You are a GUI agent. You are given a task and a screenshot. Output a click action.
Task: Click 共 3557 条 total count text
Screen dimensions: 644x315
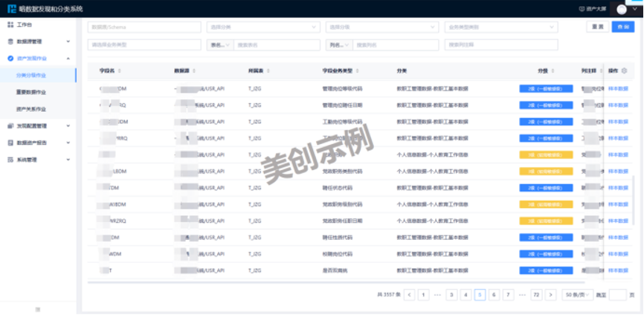388,294
